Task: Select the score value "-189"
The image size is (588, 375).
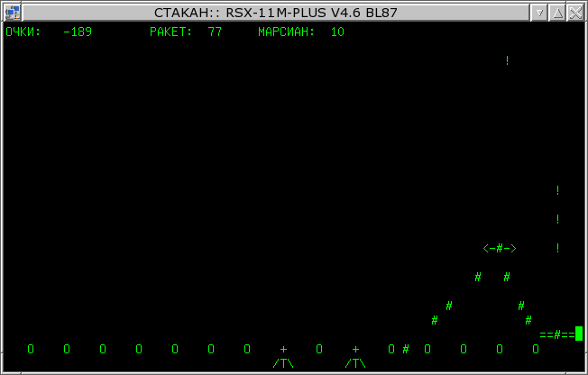Action: pos(78,32)
